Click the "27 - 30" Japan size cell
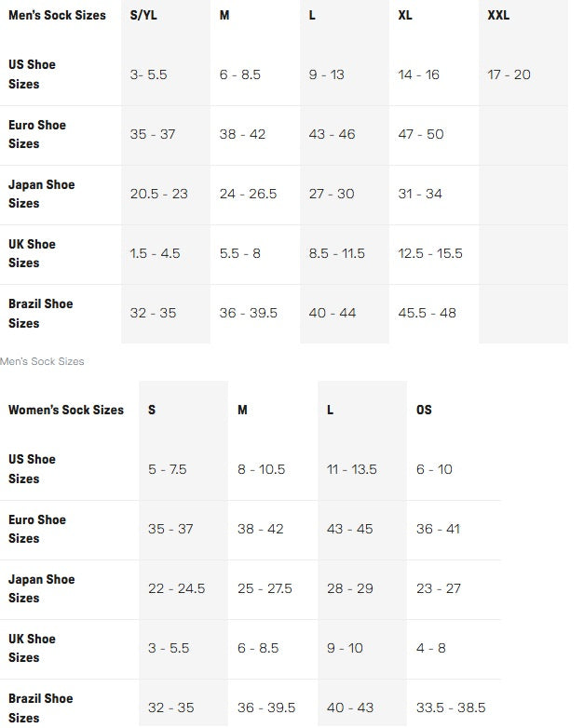Screen dimensions: 584x728 pos(332,194)
